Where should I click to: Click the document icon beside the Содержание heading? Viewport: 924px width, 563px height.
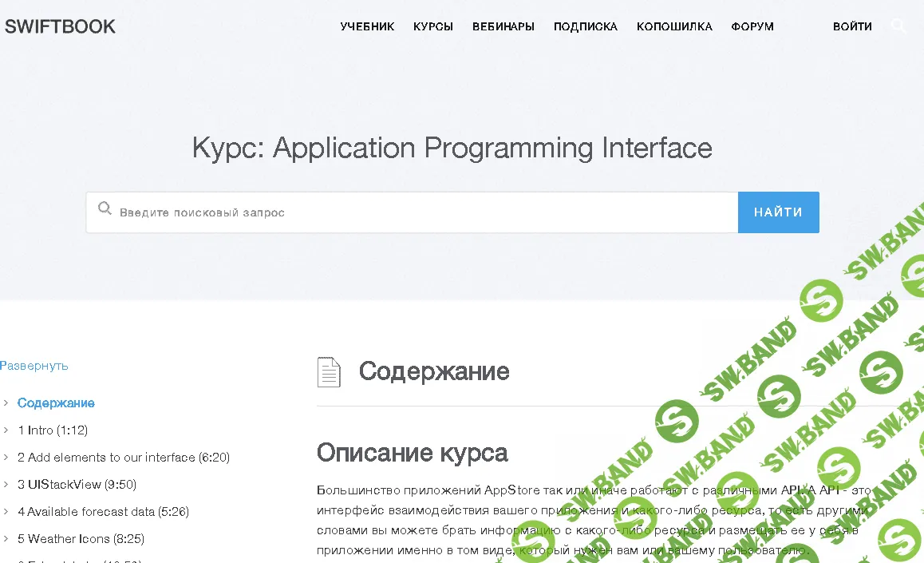(330, 371)
